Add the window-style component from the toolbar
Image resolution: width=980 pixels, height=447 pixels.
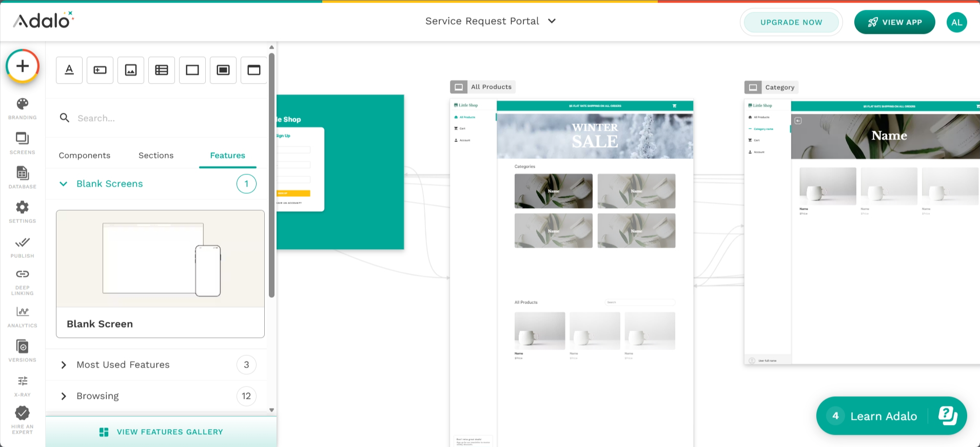tap(254, 70)
